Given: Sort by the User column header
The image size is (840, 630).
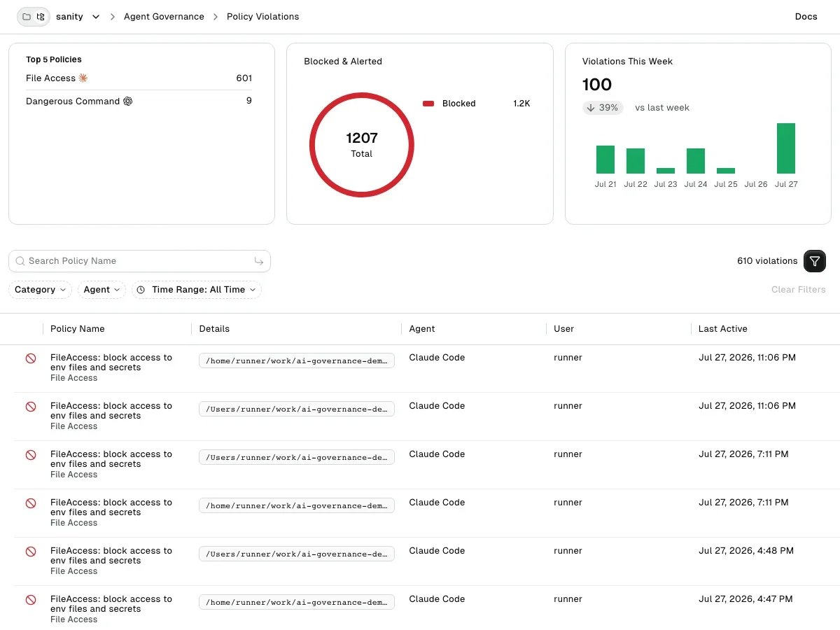Looking at the screenshot, I should click(x=563, y=329).
